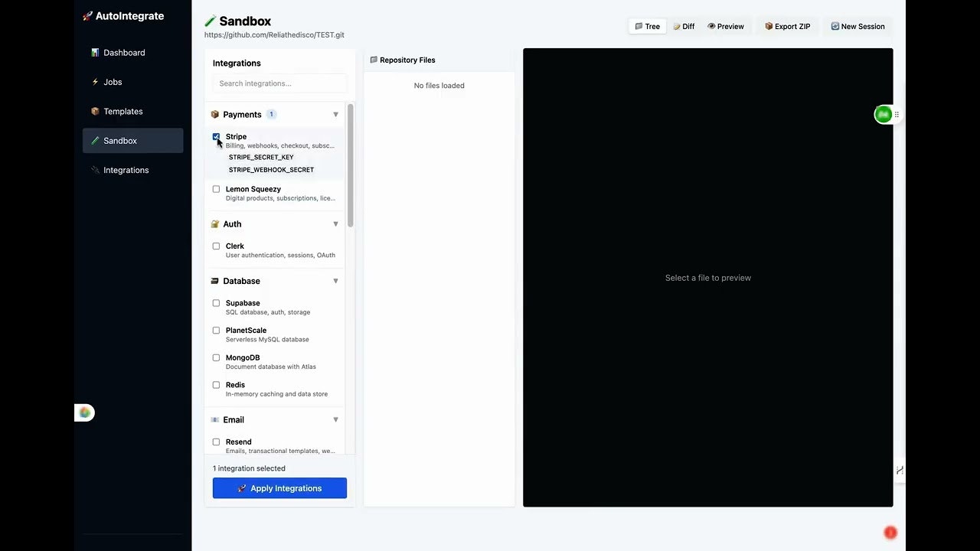Type in the Search integrations field
This screenshot has width=980, height=551.
[x=279, y=83]
